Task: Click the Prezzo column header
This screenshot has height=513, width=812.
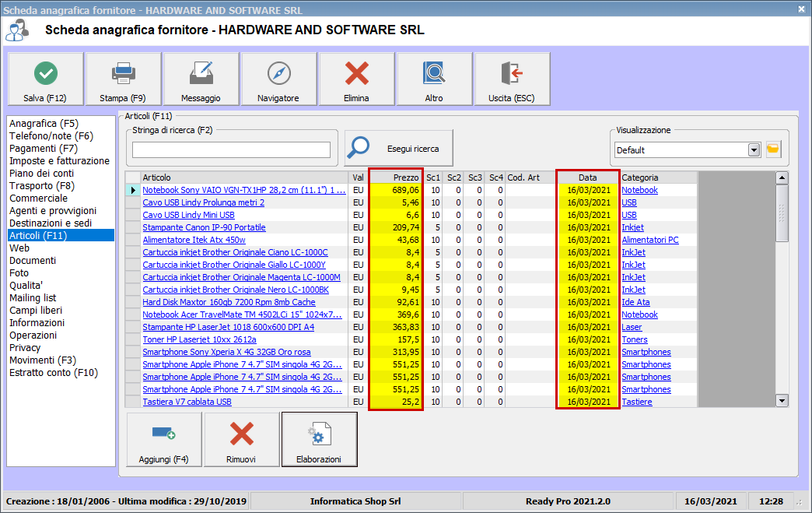Action: tap(396, 177)
